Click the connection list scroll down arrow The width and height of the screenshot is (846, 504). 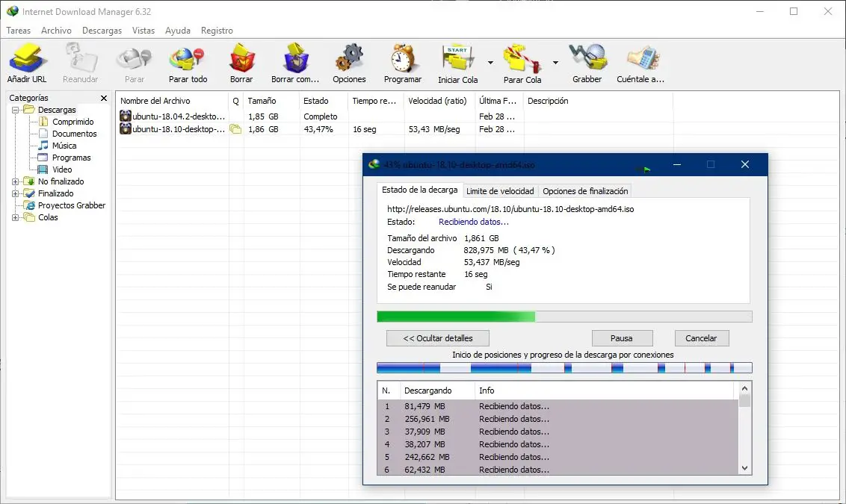[x=744, y=468]
